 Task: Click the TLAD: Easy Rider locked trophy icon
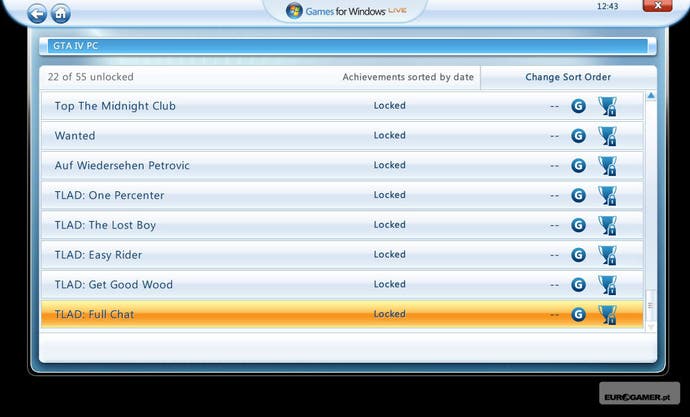(608, 255)
